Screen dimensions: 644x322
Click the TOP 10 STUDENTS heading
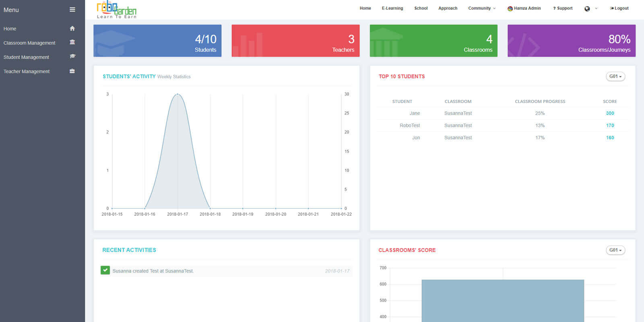pyautogui.click(x=402, y=76)
